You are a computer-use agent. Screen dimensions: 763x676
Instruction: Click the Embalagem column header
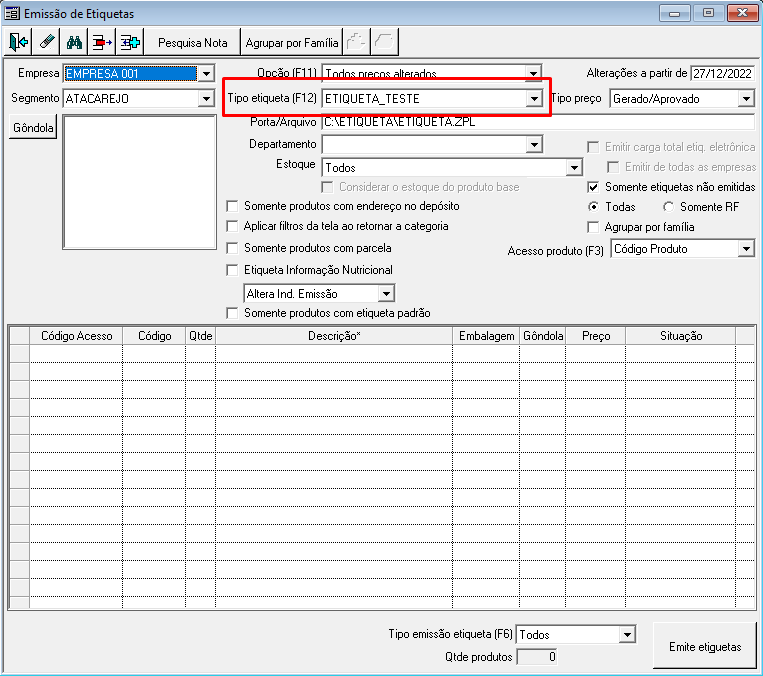coord(486,336)
